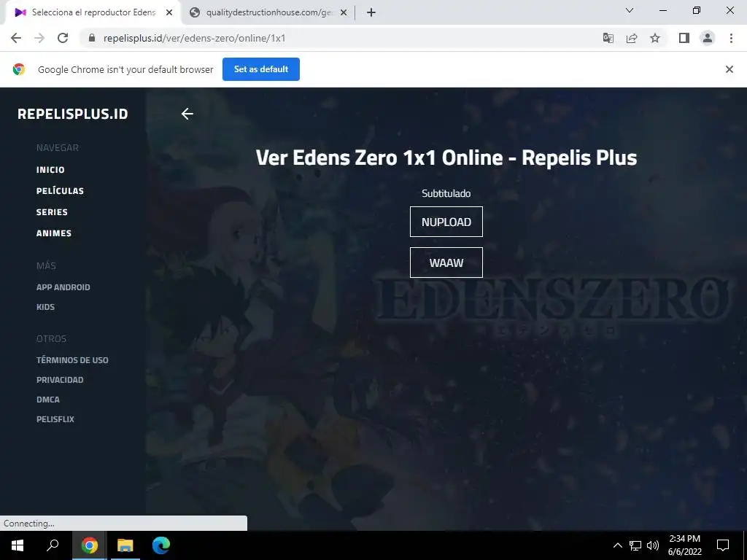Bookmark this page with the star icon
The image size is (747, 560).
point(655,38)
